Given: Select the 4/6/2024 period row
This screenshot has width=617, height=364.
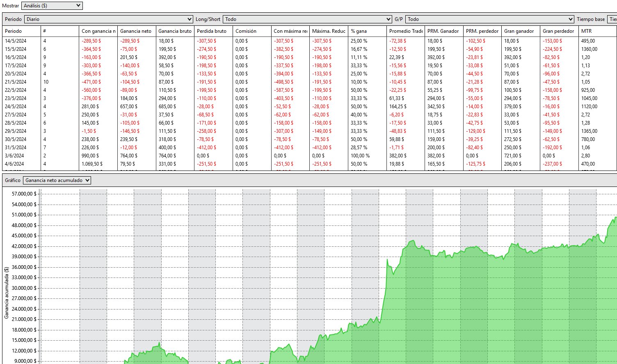Looking at the screenshot, I should 309,164.
